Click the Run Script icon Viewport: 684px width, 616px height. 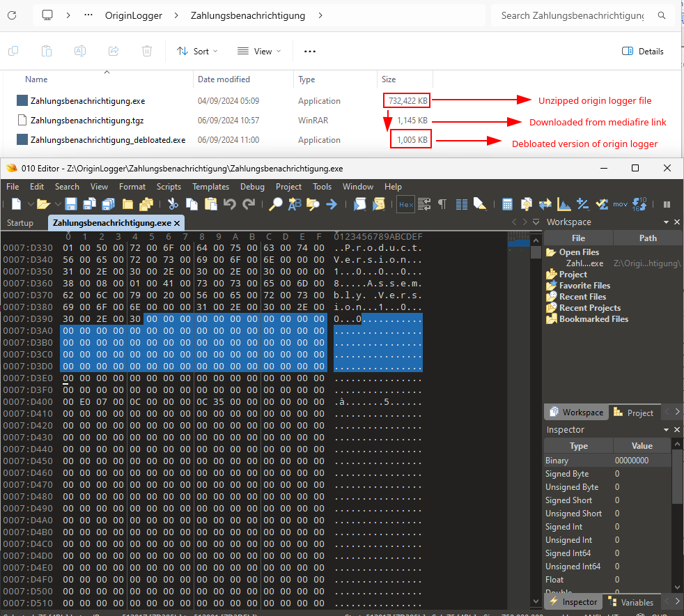click(x=360, y=203)
